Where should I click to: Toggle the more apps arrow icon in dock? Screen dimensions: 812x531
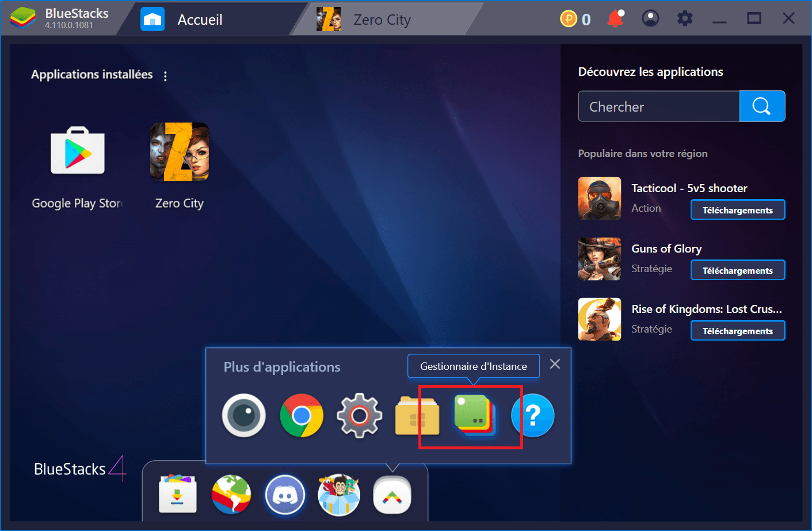tap(392, 495)
